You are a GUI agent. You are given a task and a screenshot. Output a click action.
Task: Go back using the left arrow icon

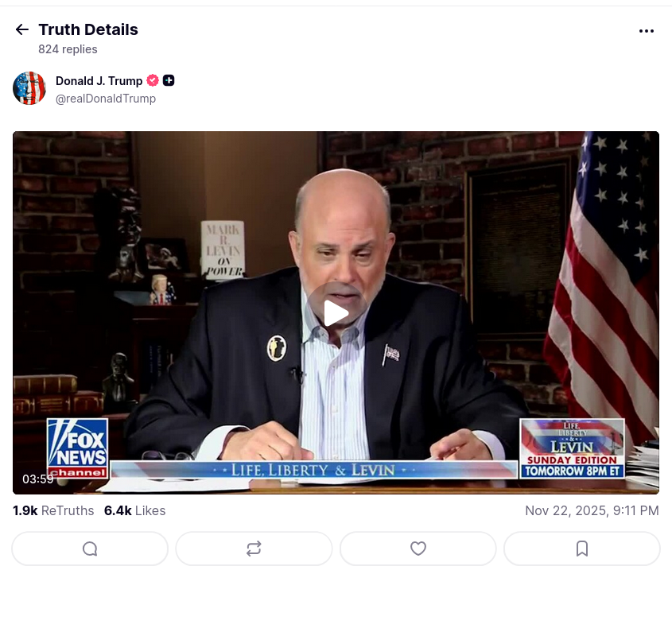pos(21,29)
